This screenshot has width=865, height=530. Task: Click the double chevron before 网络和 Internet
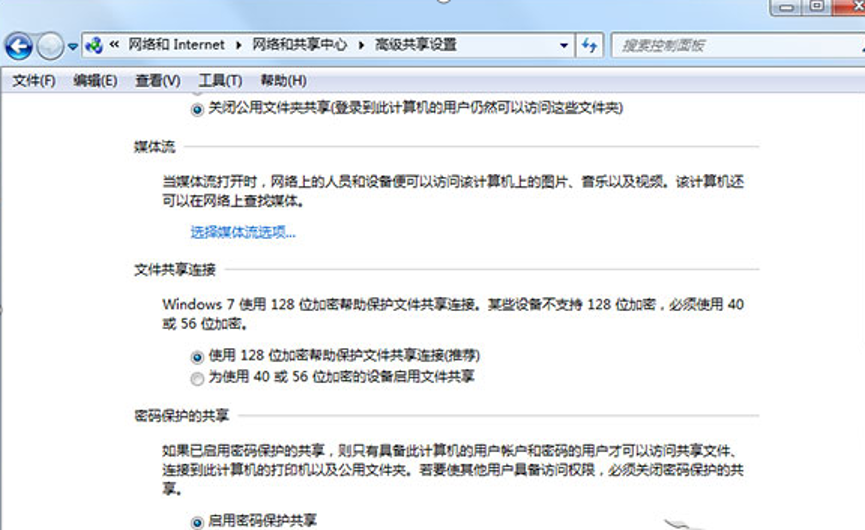click(114, 45)
